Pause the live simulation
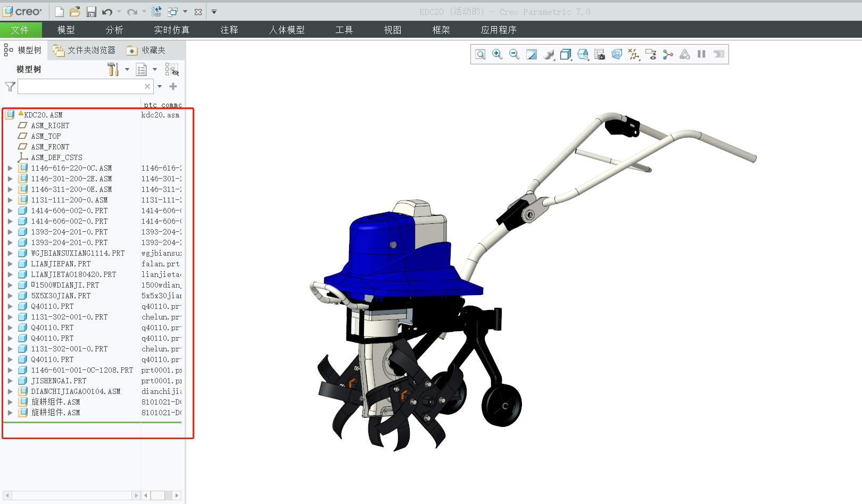 (x=701, y=54)
